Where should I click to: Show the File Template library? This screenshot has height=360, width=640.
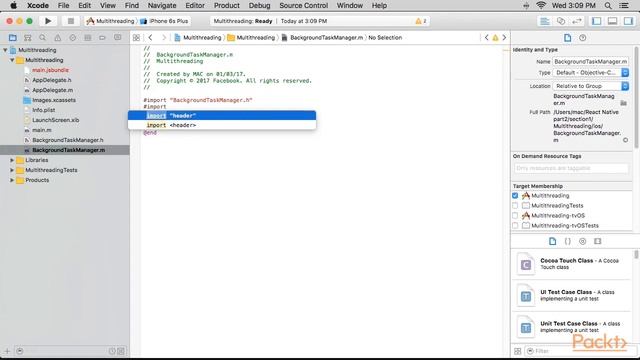pyautogui.click(x=553, y=241)
